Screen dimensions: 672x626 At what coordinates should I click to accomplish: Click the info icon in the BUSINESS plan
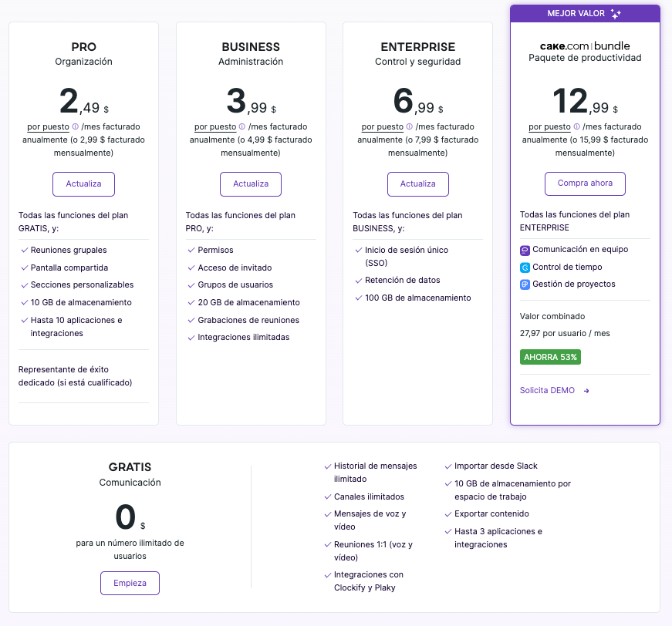pos(242,126)
